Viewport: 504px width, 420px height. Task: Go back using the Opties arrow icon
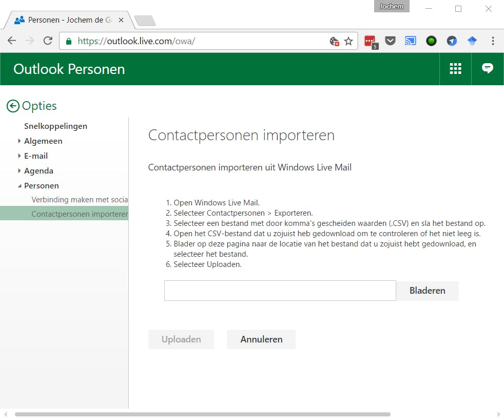click(13, 106)
